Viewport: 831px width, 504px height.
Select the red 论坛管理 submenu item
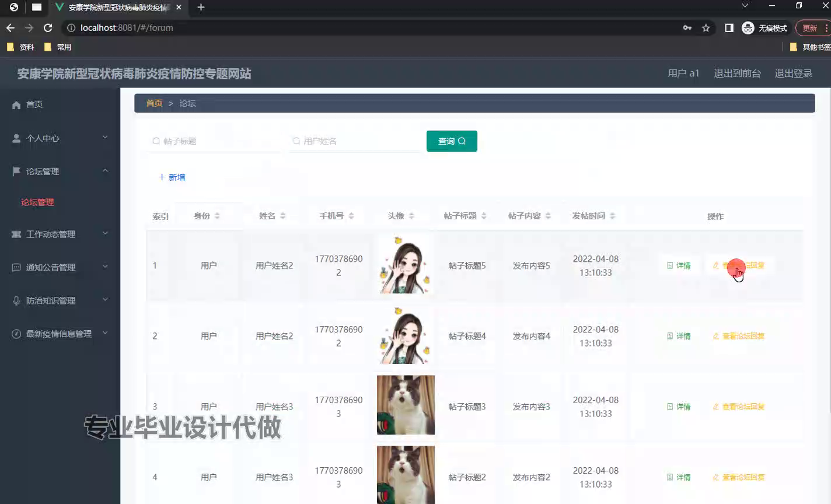[37, 202]
